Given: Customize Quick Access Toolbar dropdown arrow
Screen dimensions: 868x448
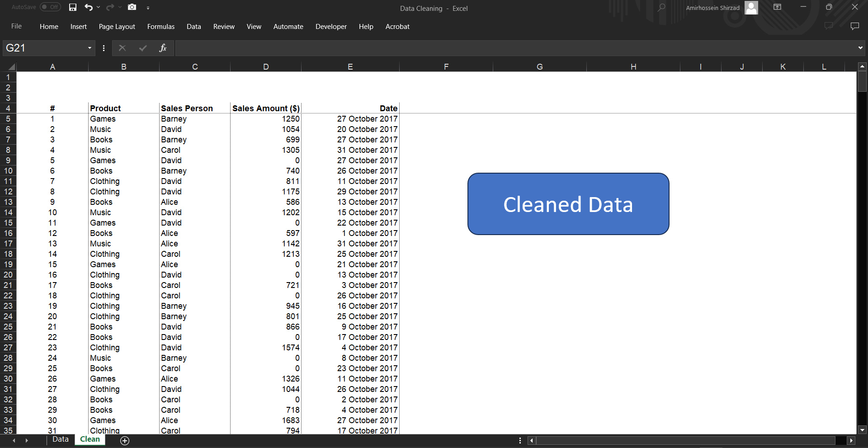Looking at the screenshot, I should click(x=148, y=8).
